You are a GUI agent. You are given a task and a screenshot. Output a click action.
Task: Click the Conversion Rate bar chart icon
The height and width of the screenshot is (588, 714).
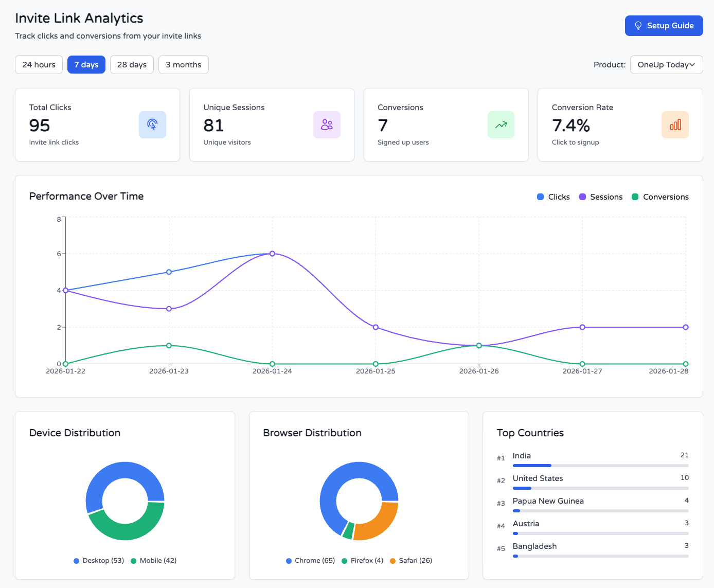pos(675,124)
